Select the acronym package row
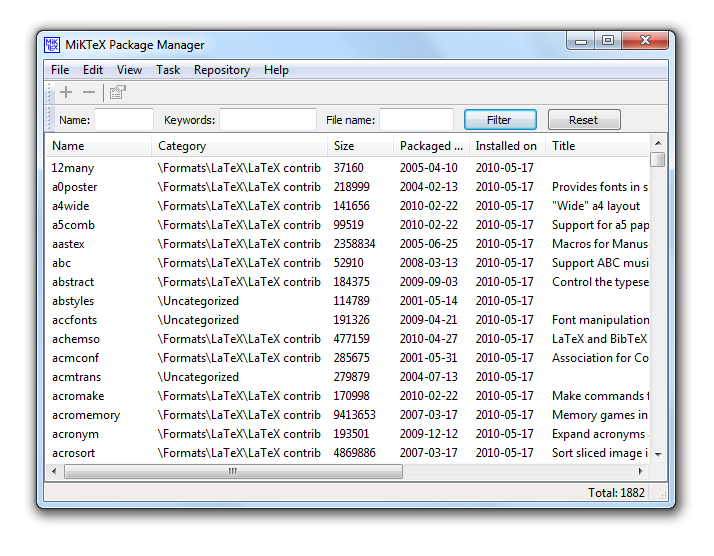714x556 pixels. (347, 434)
